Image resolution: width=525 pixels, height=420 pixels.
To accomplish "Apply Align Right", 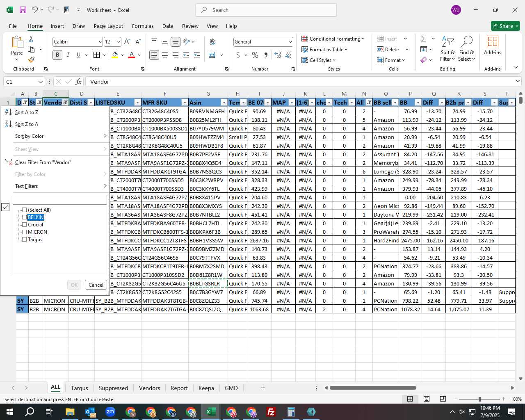I will point(176,55).
